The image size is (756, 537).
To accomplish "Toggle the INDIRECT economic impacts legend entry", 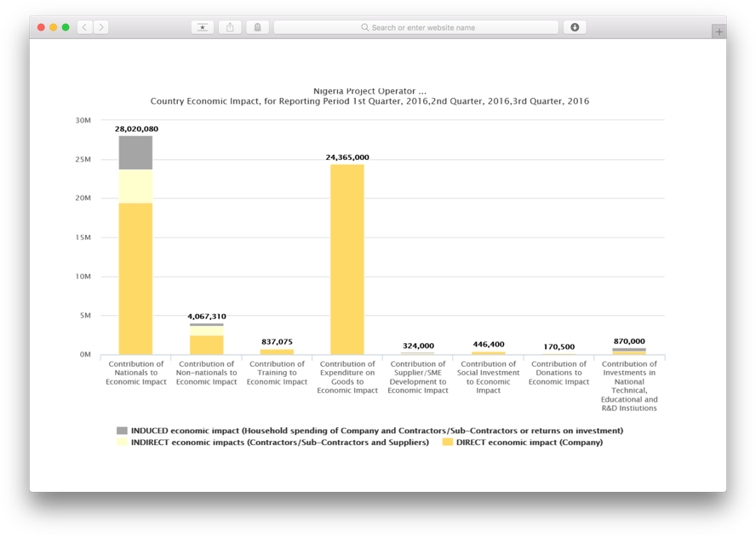I will (273, 442).
